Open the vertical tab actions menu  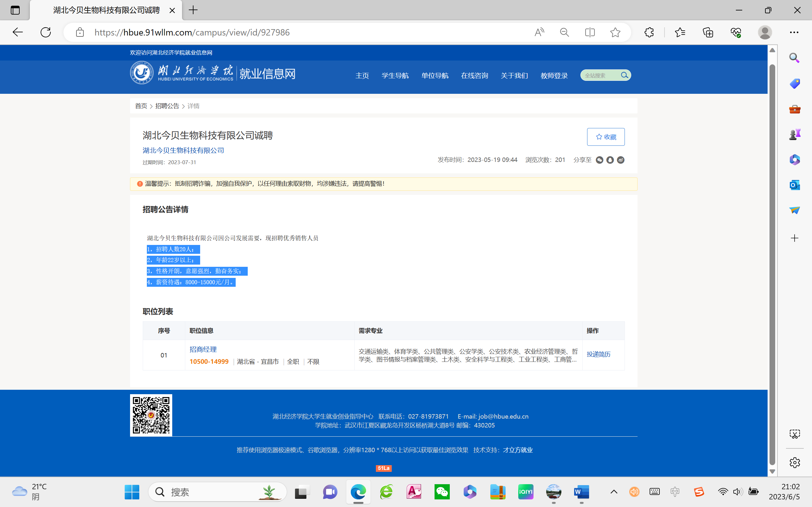click(15, 10)
